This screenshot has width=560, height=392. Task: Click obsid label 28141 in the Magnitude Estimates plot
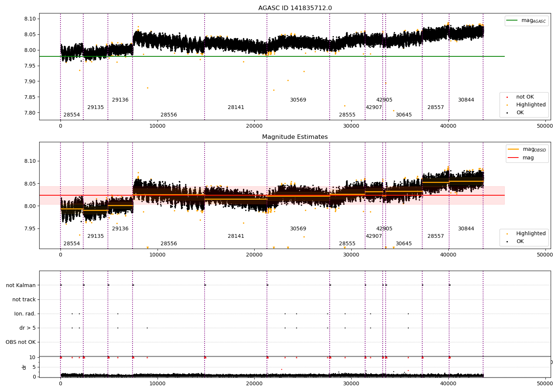[236, 236]
